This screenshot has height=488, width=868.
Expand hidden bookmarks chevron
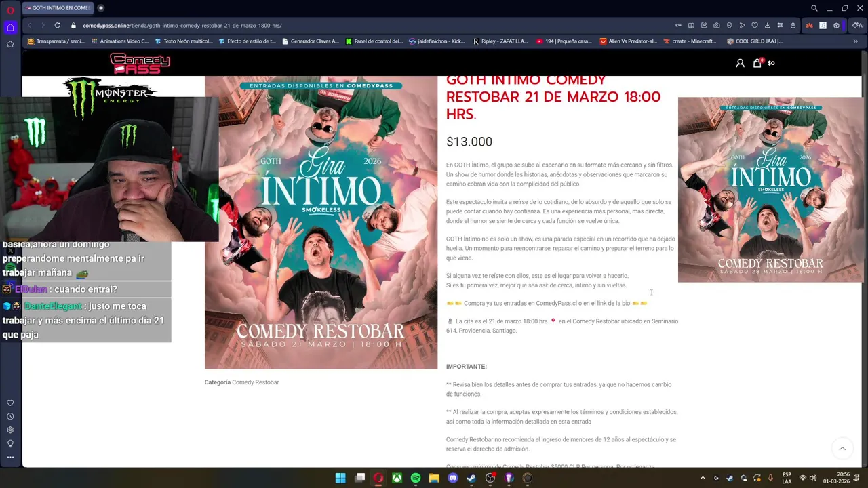tap(855, 41)
